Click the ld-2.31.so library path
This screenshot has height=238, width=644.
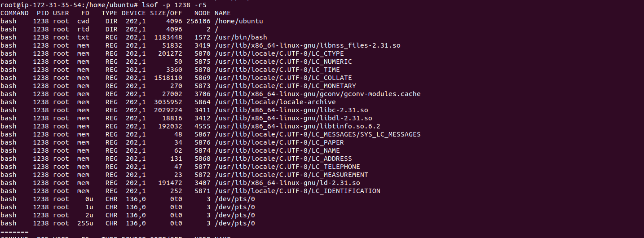coord(287,183)
